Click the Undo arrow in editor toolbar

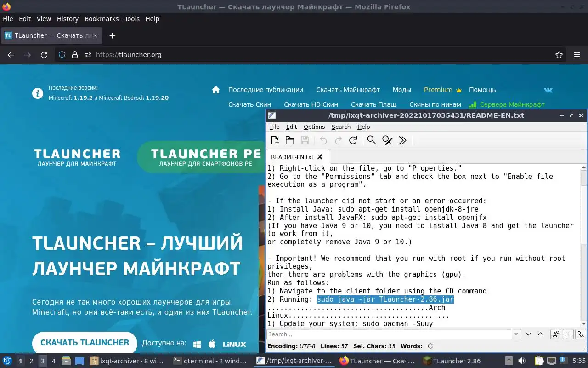click(323, 140)
